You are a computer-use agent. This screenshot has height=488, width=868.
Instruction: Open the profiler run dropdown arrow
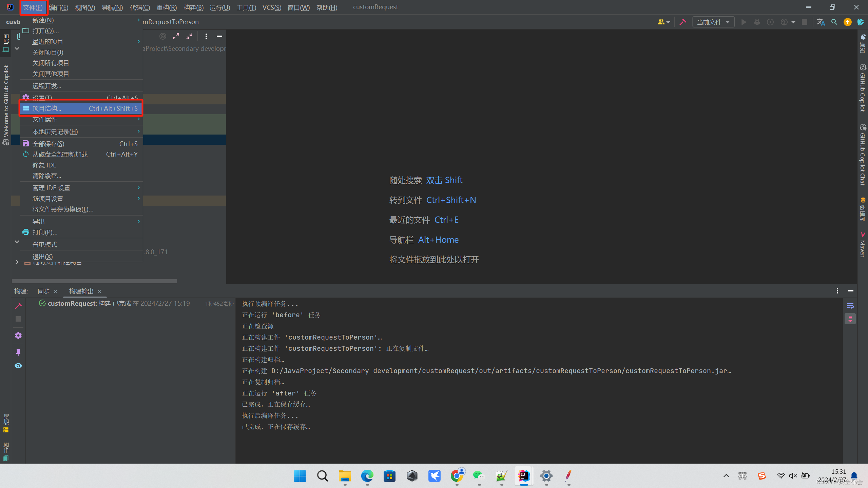[x=793, y=22]
